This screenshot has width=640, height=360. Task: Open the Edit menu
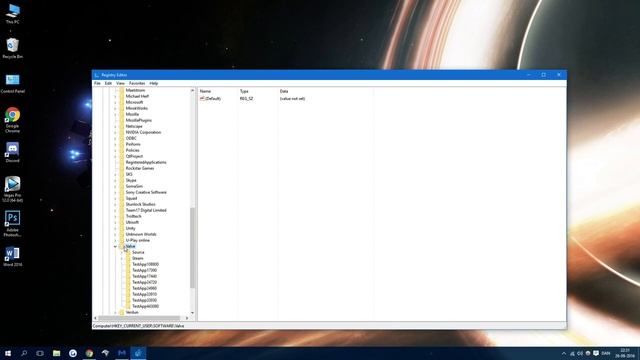click(x=108, y=83)
